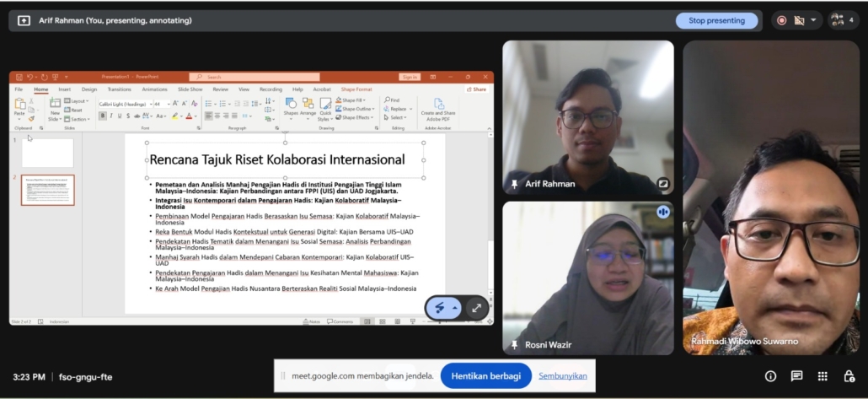
Task: Expand the presentation view with the fullscreen arrows
Action: tap(476, 308)
